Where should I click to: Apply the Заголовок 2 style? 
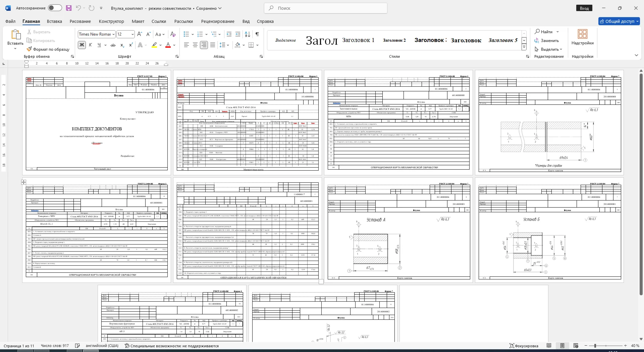[x=394, y=40]
